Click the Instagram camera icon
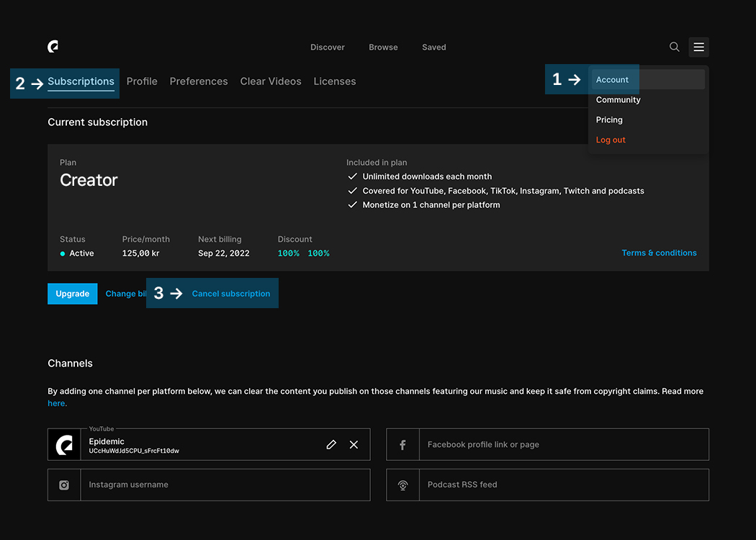Image resolution: width=756 pixels, height=540 pixels. [x=64, y=485]
